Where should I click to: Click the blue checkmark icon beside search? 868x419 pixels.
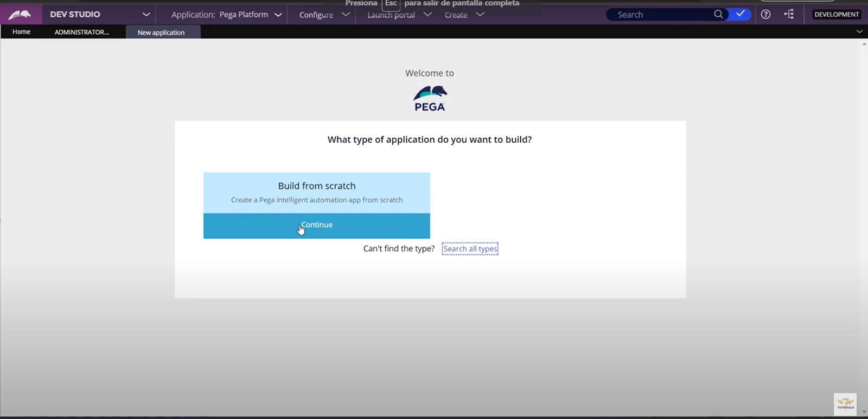coord(741,14)
